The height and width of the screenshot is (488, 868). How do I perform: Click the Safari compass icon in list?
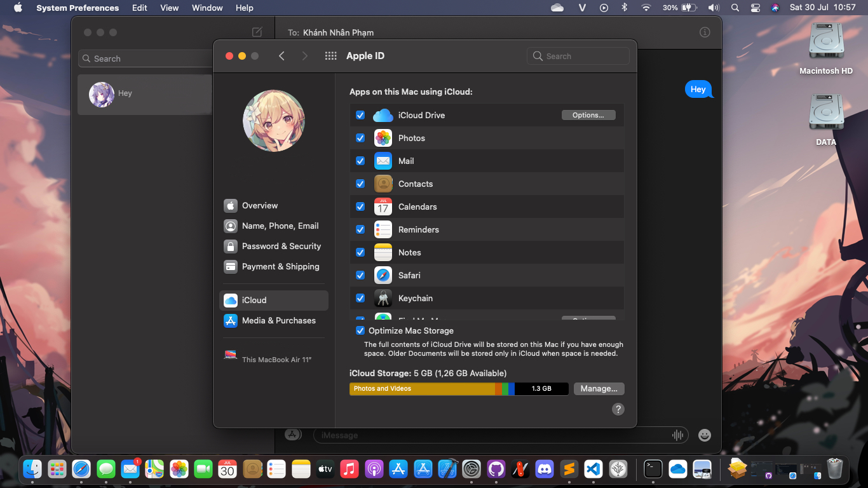point(383,275)
